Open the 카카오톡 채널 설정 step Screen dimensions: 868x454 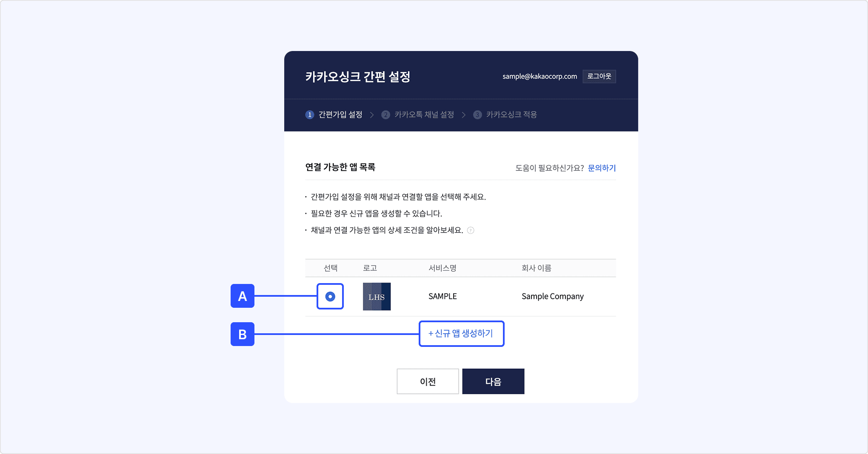[x=418, y=115]
